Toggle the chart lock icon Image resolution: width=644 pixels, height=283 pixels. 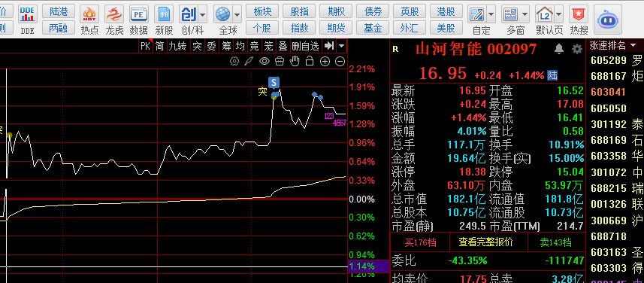[310, 61]
